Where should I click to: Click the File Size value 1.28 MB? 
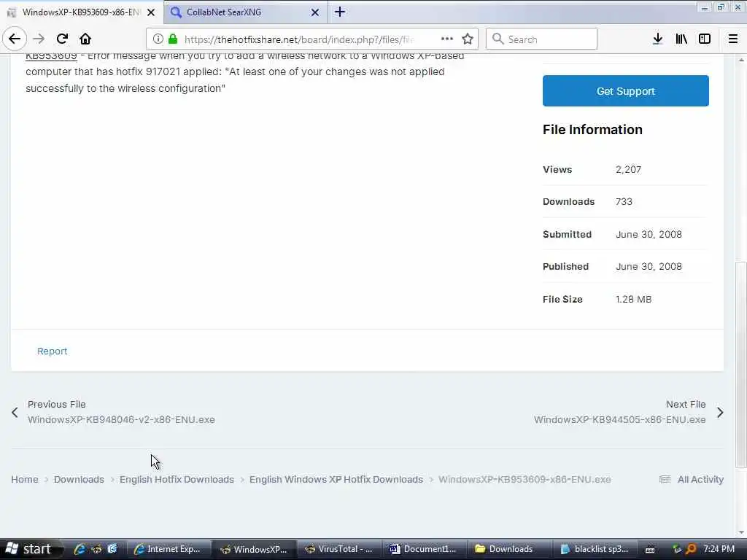pos(634,299)
